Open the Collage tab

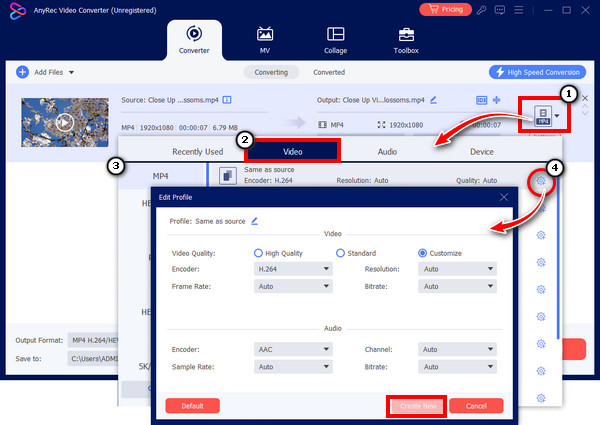tap(336, 40)
